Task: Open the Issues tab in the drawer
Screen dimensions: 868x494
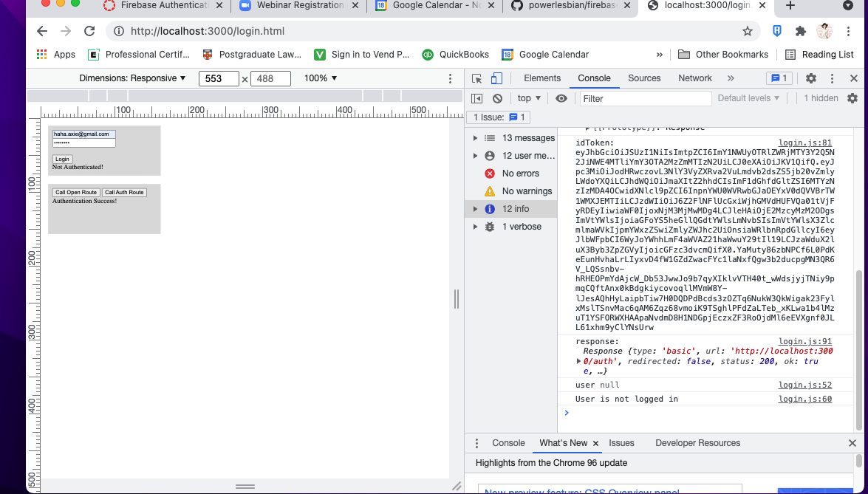Action: coord(621,443)
